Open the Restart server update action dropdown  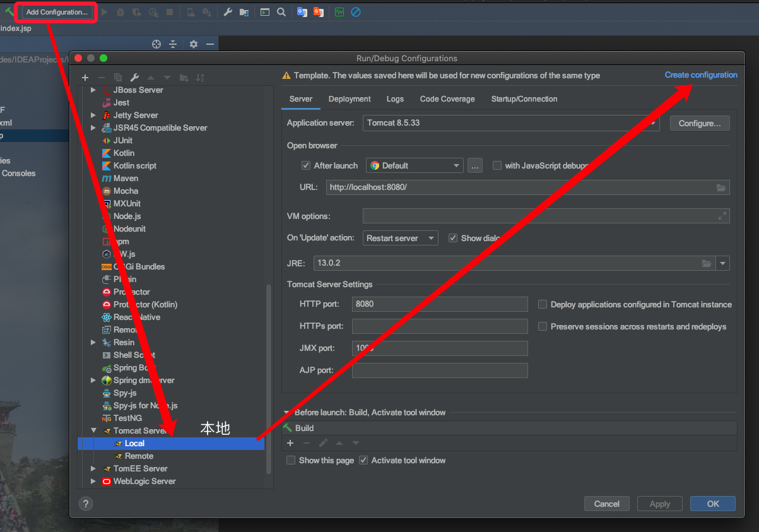(401, 238)
